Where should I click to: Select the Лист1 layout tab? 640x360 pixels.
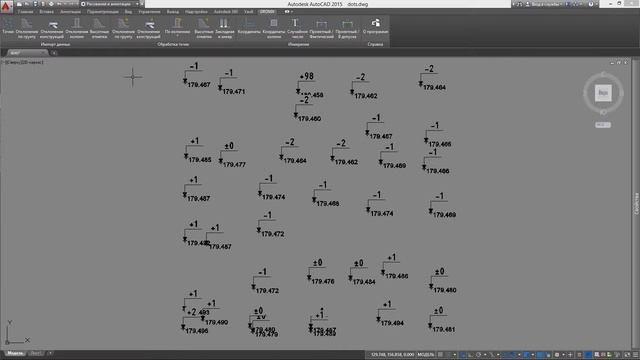coord(36,353)
